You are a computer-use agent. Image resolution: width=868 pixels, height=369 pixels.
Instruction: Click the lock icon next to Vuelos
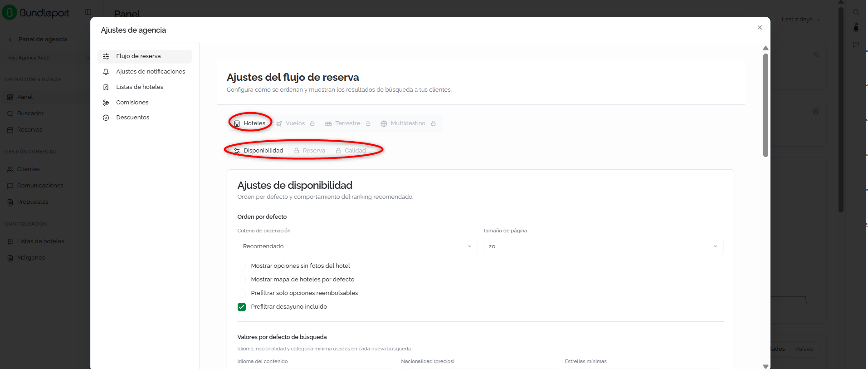[x=312, y=123]
